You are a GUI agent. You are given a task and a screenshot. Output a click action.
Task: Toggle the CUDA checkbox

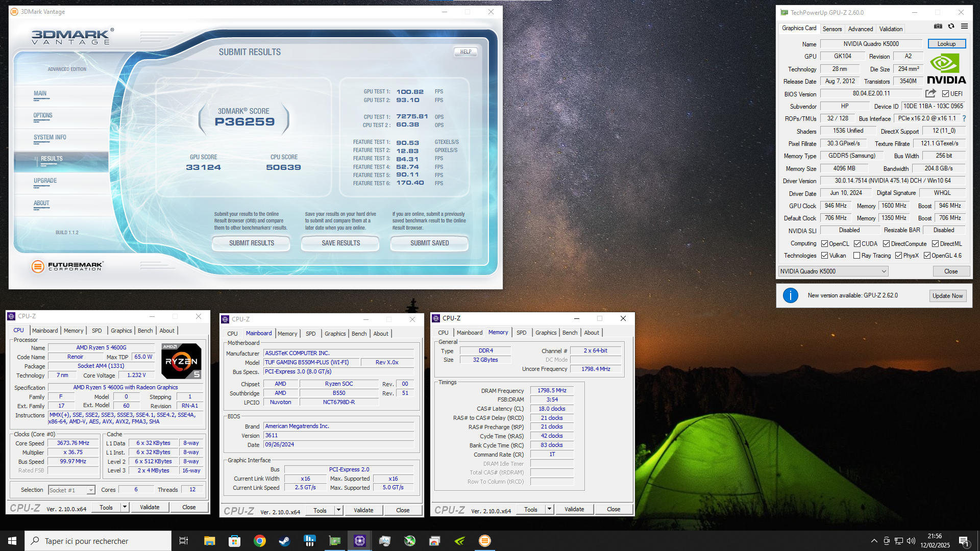point(857,244)
